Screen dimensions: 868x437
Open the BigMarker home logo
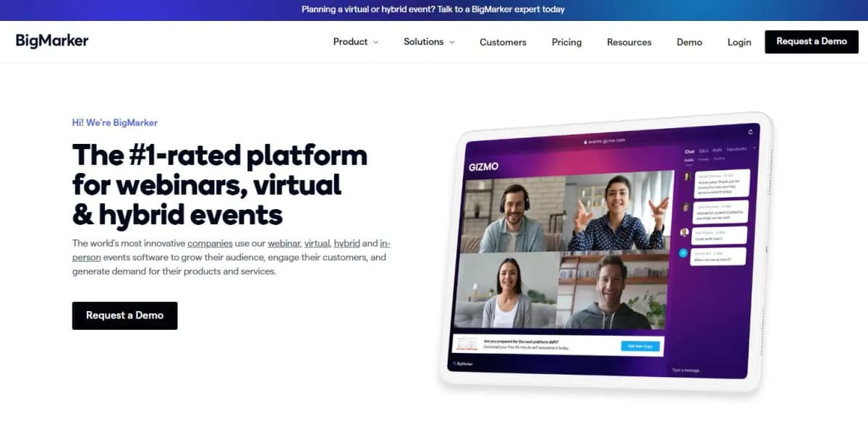click(52, 41)
